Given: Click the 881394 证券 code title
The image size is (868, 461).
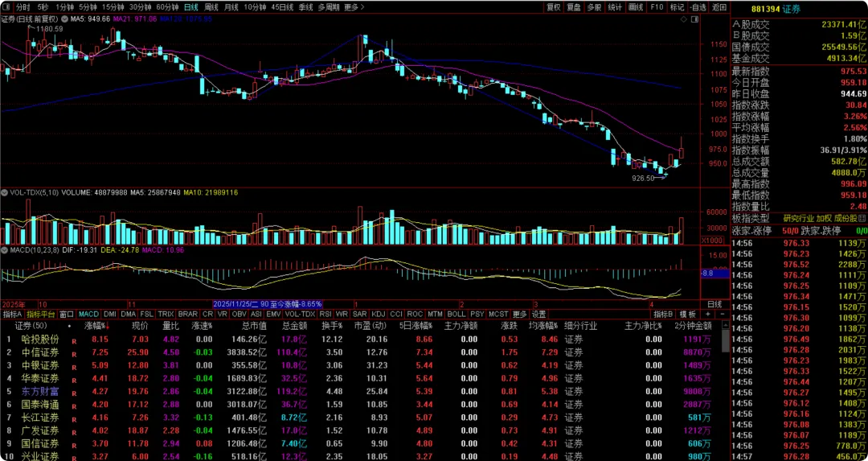Looking at the screenshot, I should click(776, 9).
